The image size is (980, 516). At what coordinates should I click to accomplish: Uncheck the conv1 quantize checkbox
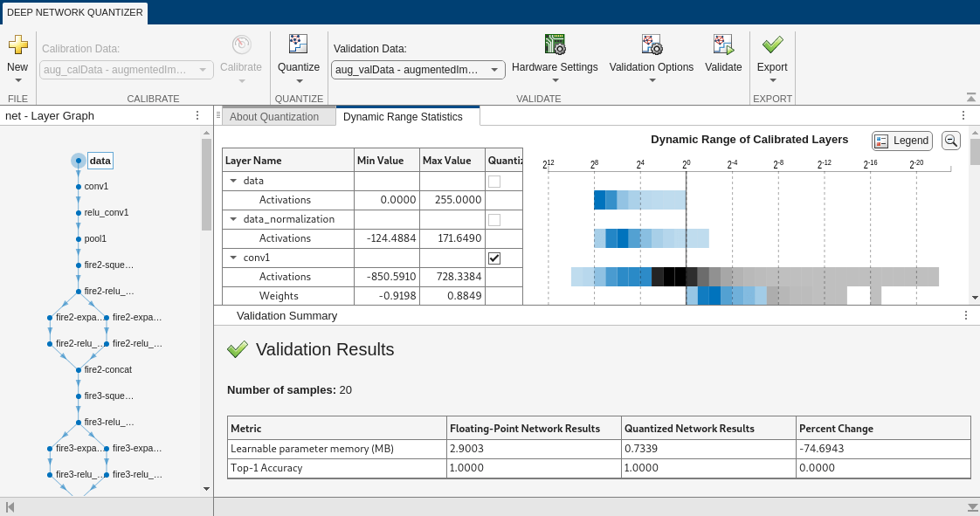[x=494, y=258]
